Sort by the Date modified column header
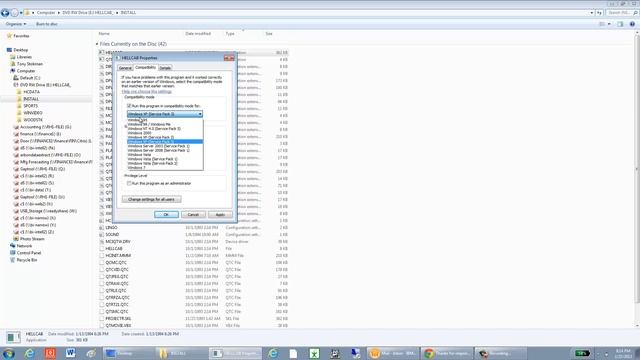 point(198,34)
